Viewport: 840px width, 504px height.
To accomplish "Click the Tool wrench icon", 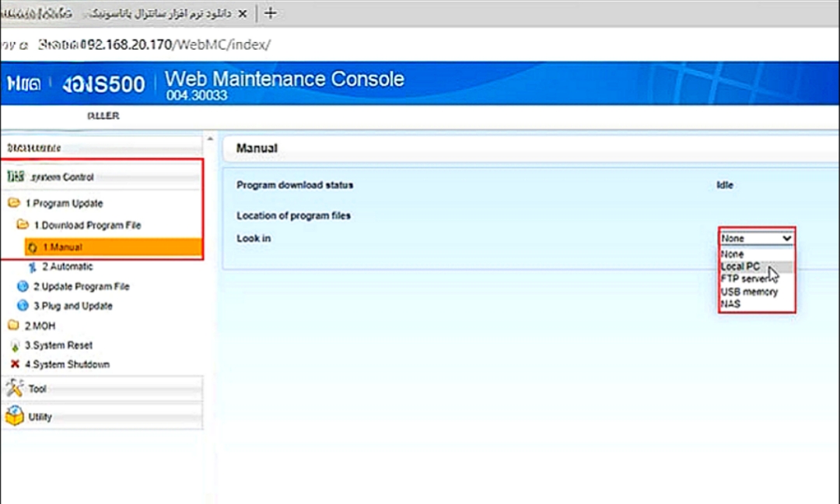I will point(15,388).
